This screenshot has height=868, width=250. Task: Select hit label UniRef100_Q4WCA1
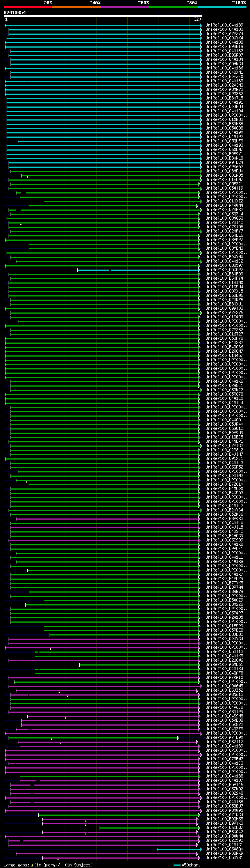click(224, 420)
